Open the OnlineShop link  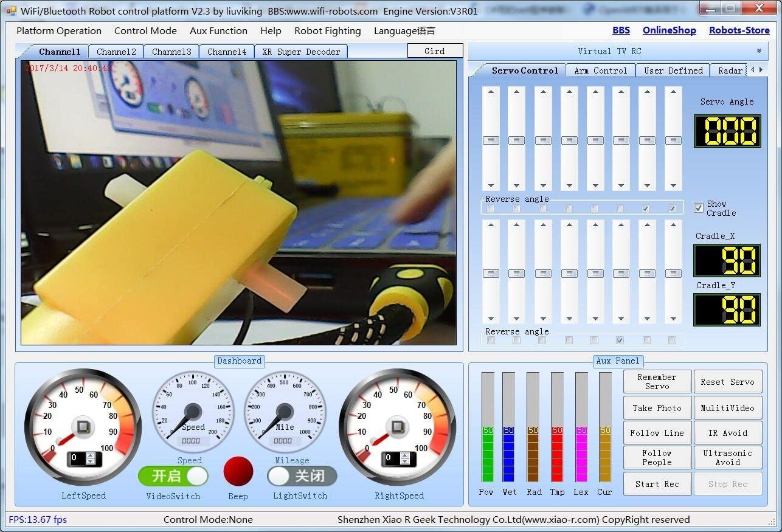[669, 30]
